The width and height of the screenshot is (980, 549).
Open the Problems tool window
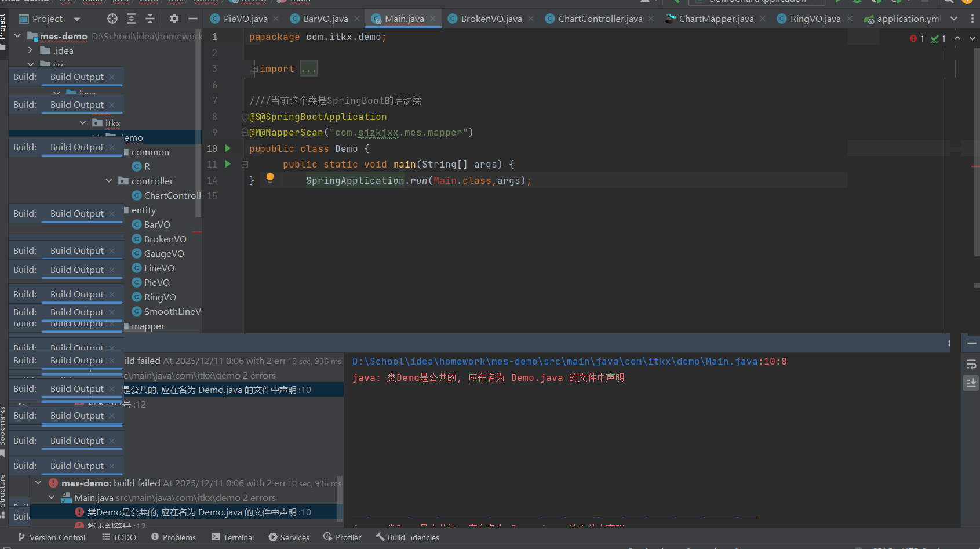173,537
